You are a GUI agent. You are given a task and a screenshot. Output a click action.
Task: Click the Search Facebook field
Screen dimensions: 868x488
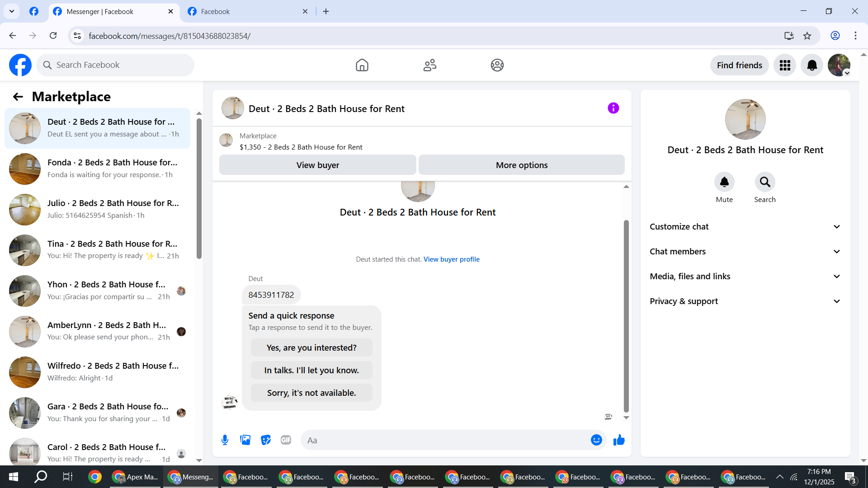(x=115, y=65)
